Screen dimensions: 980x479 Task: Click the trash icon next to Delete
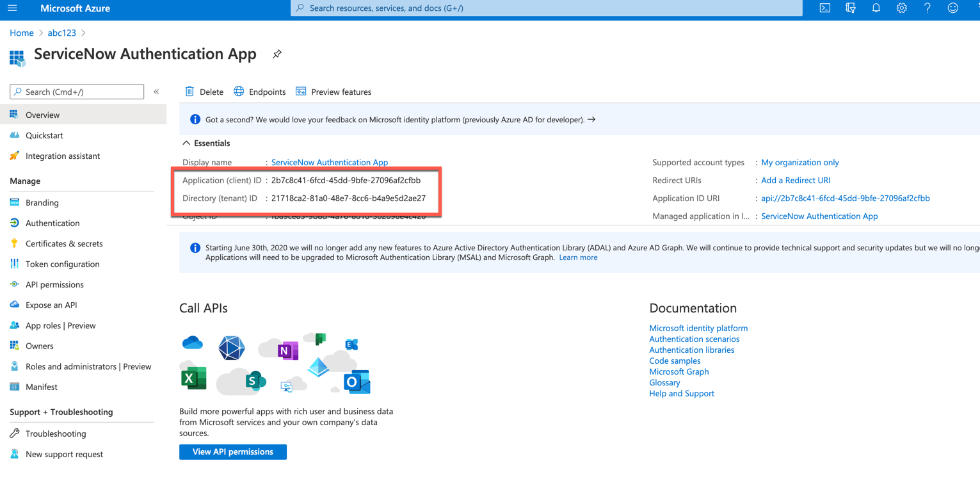[x=189, y=92]
